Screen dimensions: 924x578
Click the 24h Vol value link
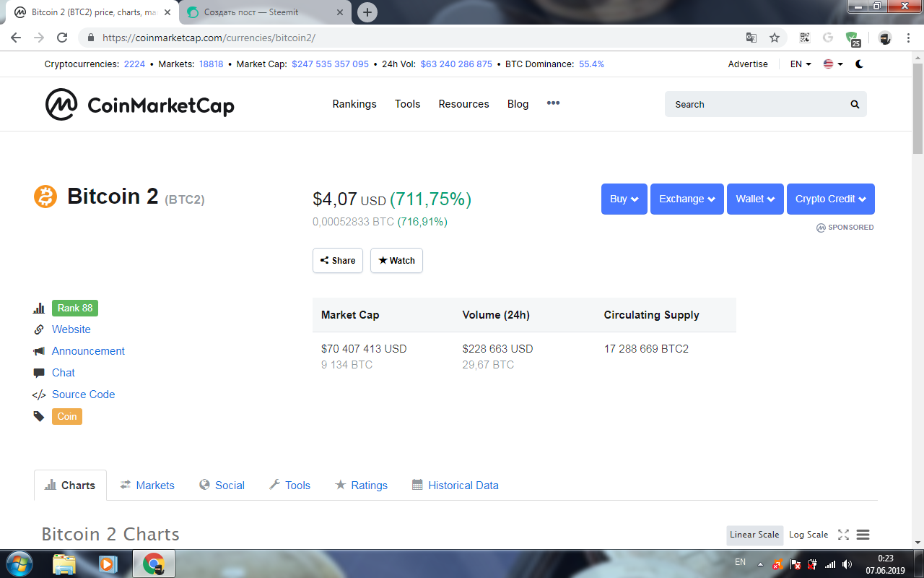456,64
